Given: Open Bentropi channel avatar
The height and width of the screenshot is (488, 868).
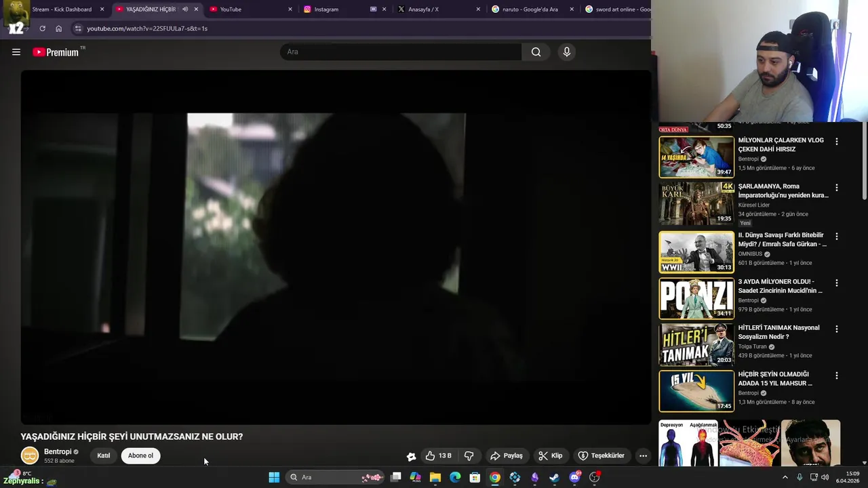Looking at the screenshot, I should click(x=30, y=455).
